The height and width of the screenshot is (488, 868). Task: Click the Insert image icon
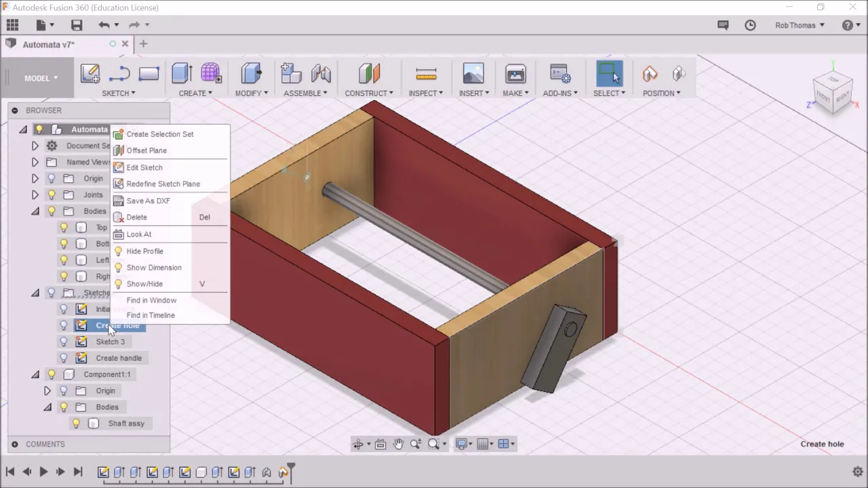coord(473,73)
